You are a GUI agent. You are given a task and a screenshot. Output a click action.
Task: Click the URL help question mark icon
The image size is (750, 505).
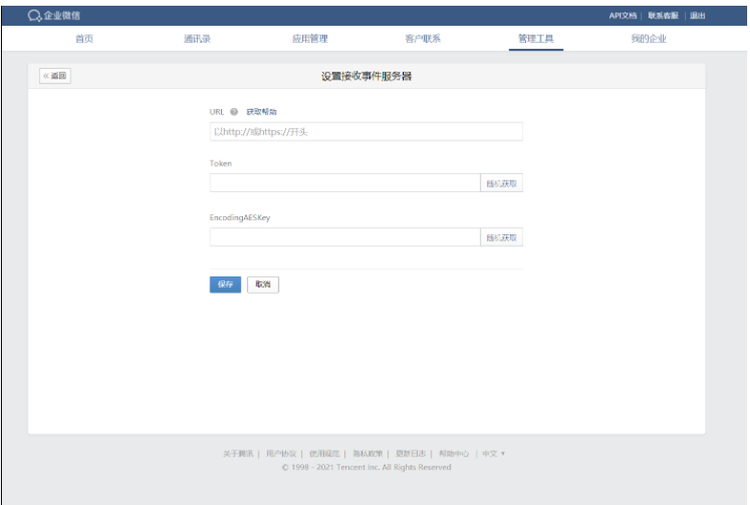click(x=234, y=112)
